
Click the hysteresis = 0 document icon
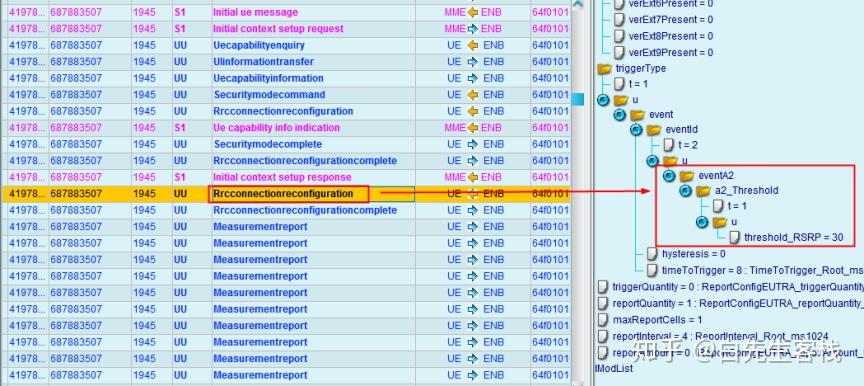(652, 254)
